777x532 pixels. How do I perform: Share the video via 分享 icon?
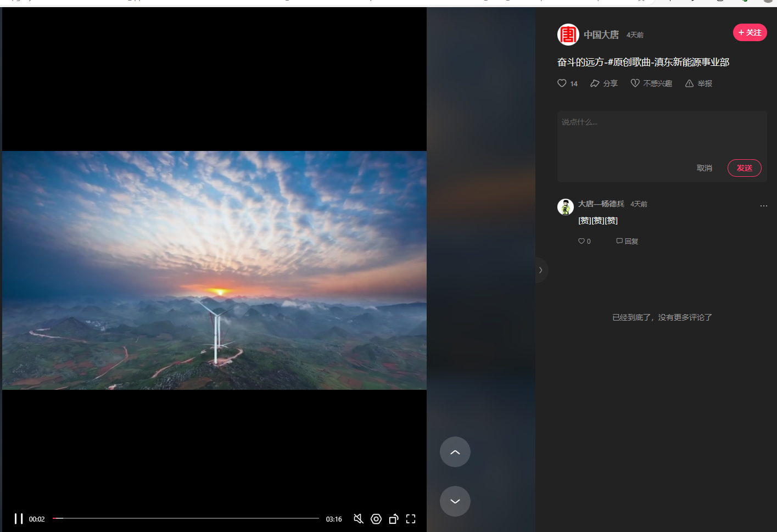[603, 83]
